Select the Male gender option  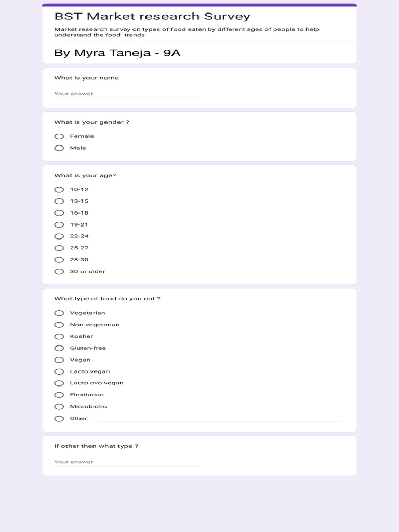coord(59,148)
